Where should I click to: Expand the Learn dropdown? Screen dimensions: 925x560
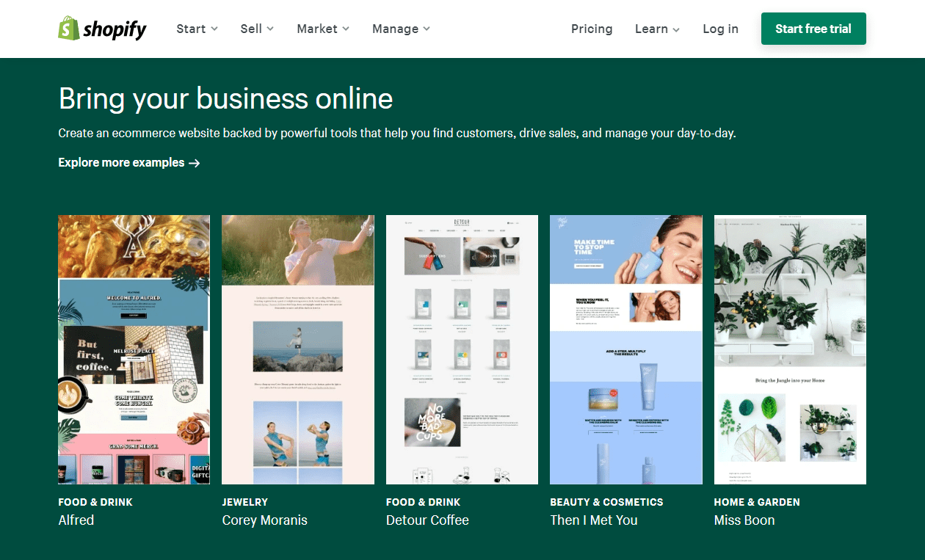click(656, 29)
